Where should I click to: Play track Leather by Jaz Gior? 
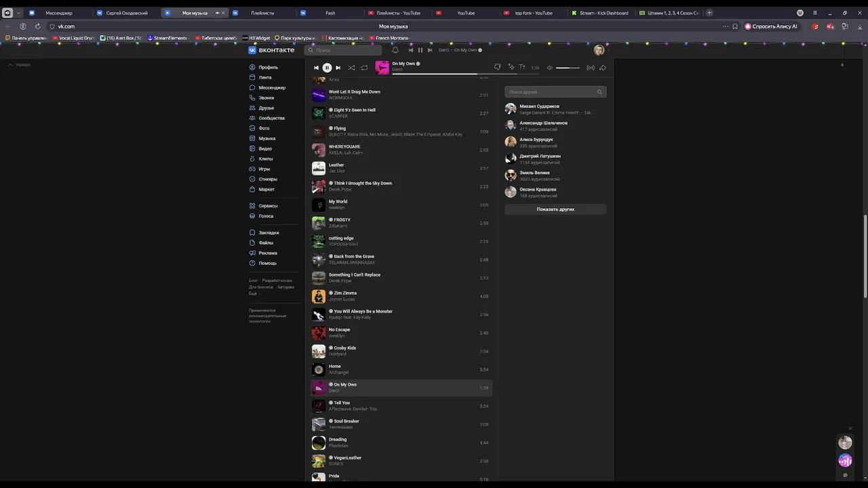(x=401, y=168)
